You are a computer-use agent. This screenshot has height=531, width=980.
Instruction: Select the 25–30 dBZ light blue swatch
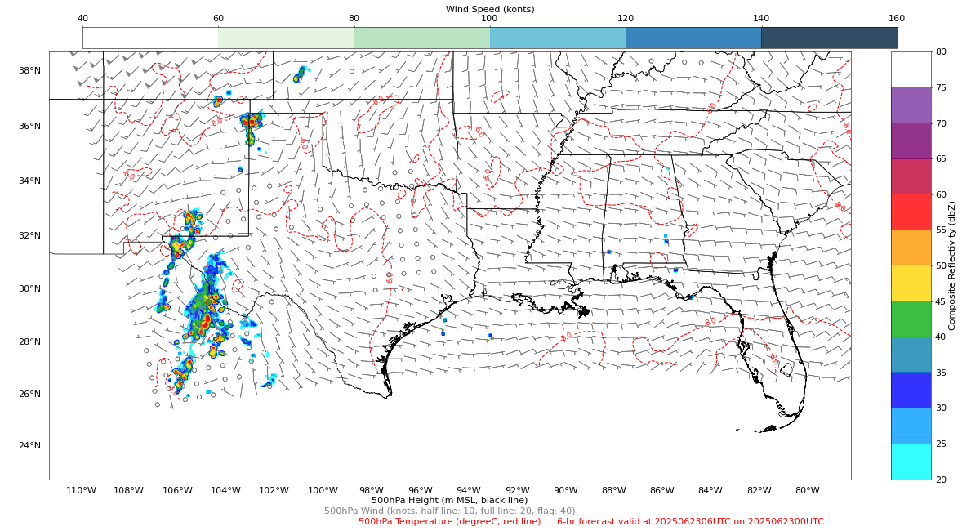coord(911,426)
